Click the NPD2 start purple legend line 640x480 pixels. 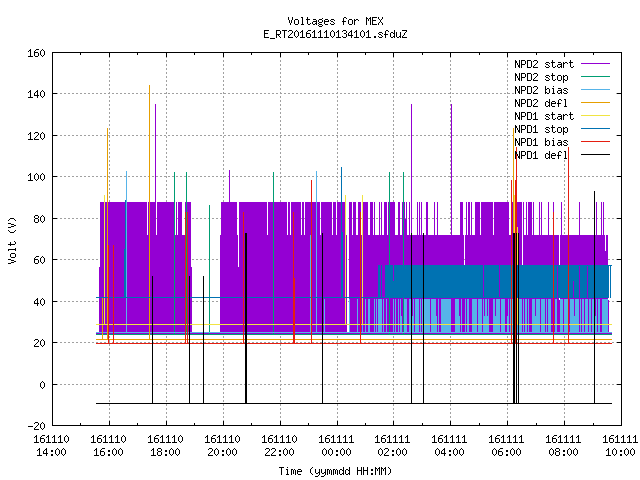click(595, 64)
